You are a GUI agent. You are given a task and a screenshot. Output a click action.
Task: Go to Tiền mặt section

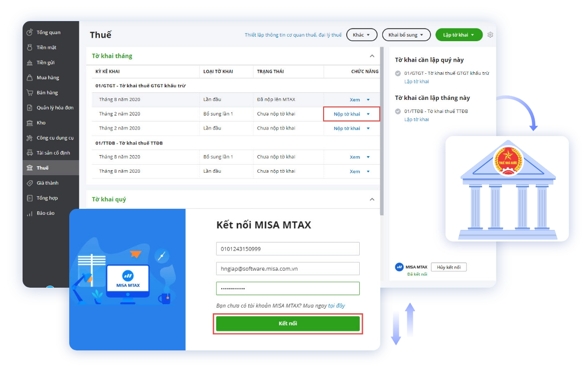[51, 47]
